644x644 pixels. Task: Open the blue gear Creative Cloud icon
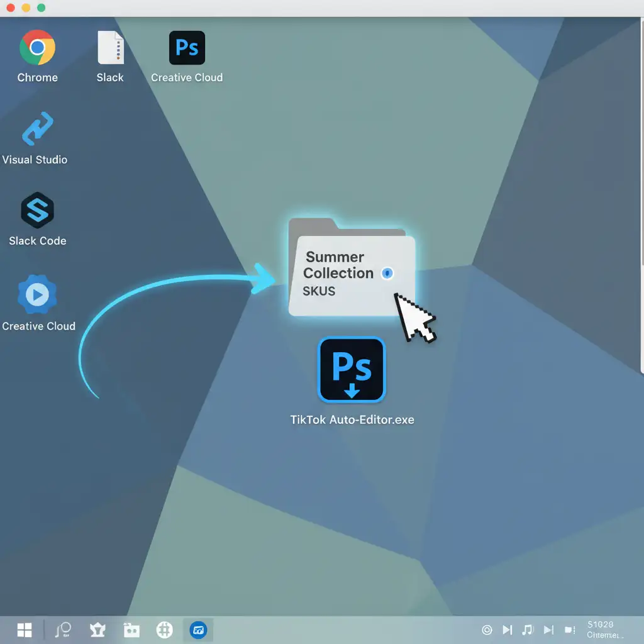[37, 294]
